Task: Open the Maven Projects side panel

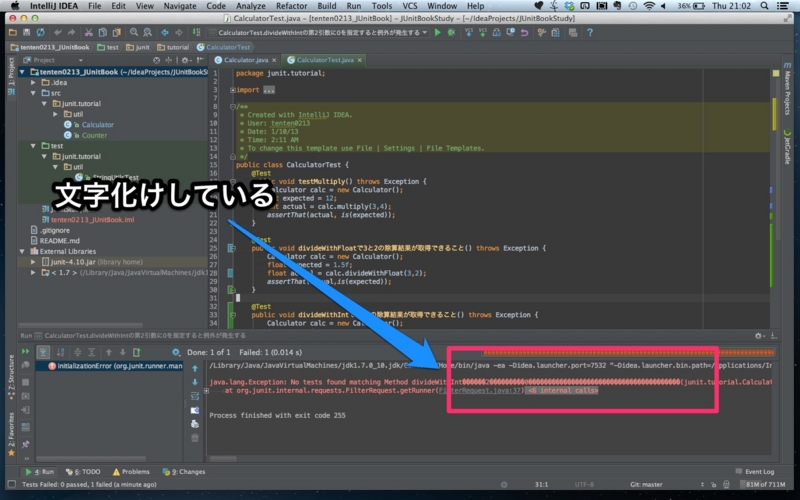Action: 787,91
